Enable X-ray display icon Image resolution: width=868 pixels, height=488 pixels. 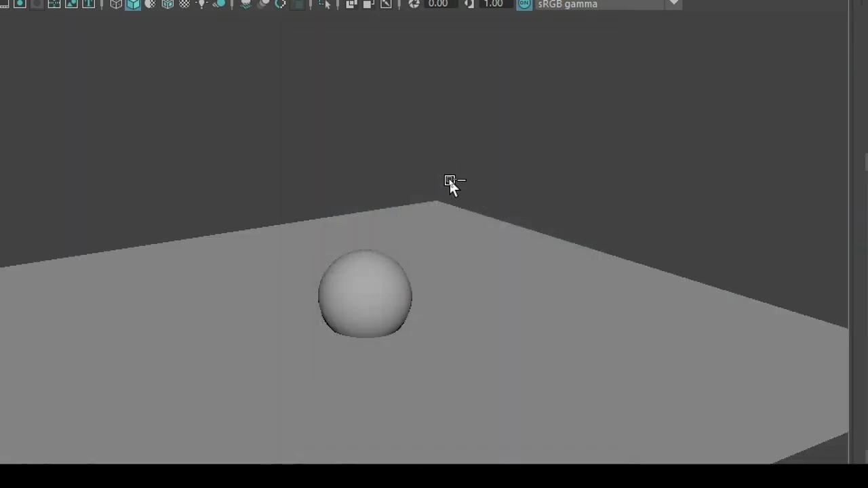point(351,4)
